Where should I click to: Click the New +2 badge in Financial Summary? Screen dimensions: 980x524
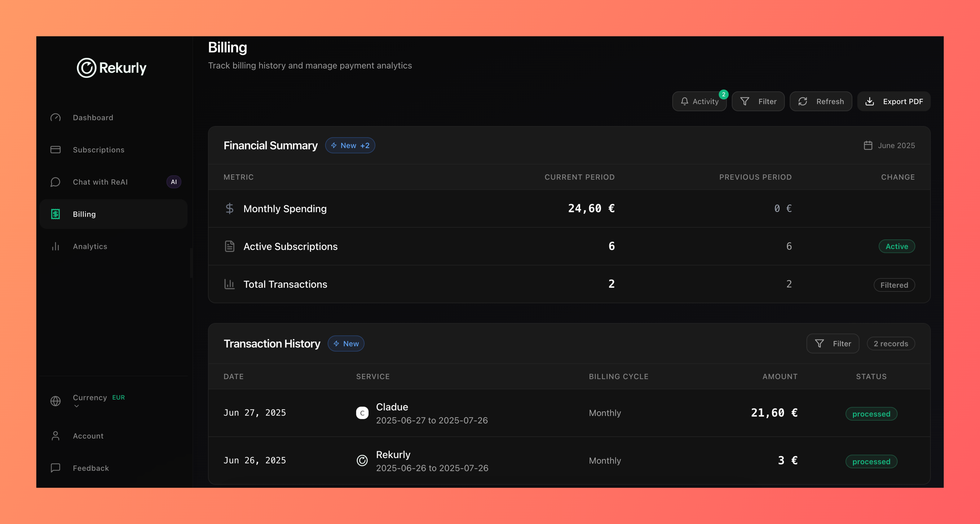pos(350,145)
